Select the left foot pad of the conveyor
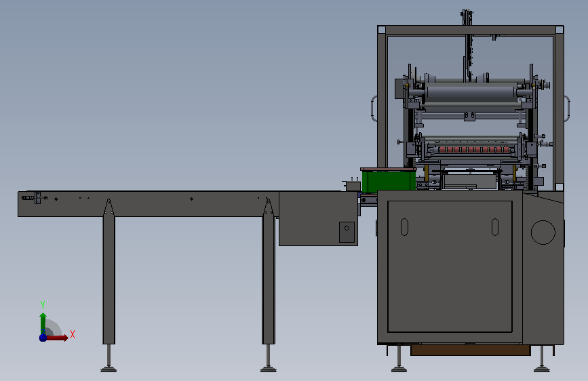This screenshot has height=381, width=588. point(109,369)
